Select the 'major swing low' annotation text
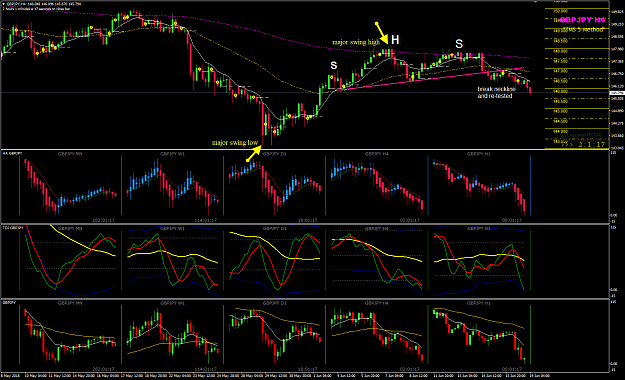 pyautogui.click(x=235, y=142)
